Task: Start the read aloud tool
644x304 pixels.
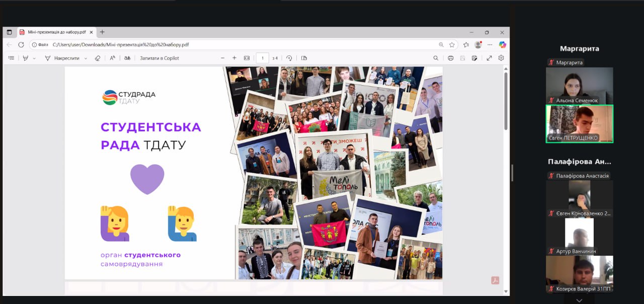Action: click(x=113, y=58)
